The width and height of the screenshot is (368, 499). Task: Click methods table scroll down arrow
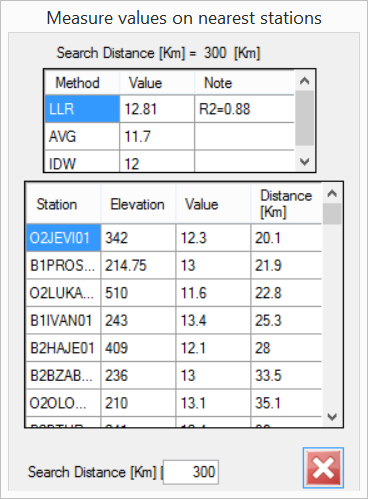[x=305, y=162]
